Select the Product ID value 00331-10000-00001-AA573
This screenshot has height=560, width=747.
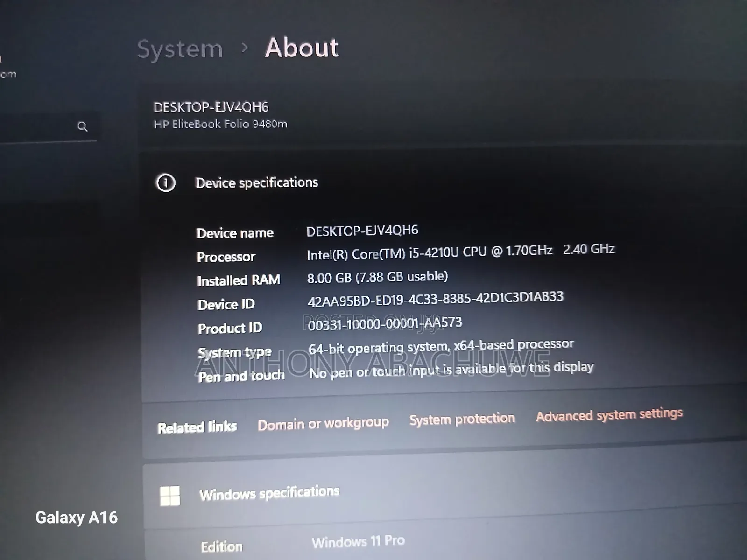click(385, 323)
